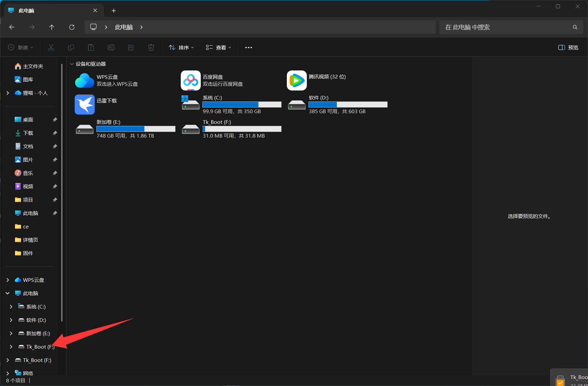Collapse the 此电脑 tree node
588x386 pixels.
click(x=8, y=293)
